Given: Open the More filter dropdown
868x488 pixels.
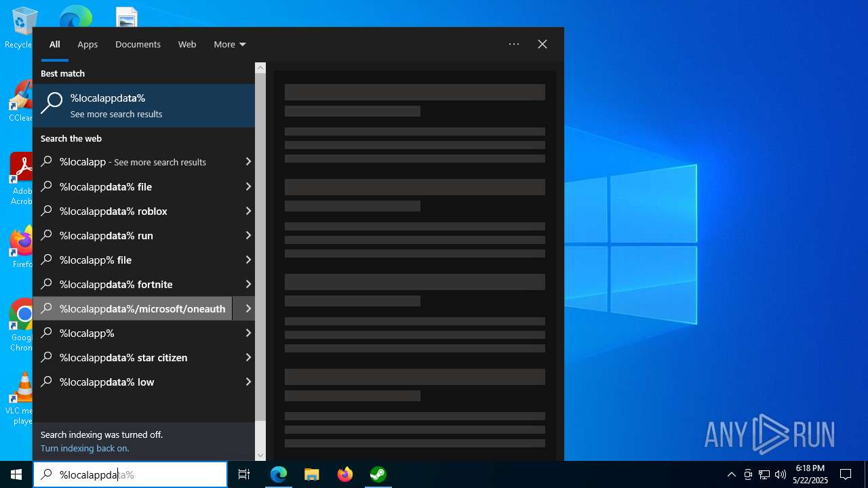Looking at the screenshot, I should click(230, 44).
